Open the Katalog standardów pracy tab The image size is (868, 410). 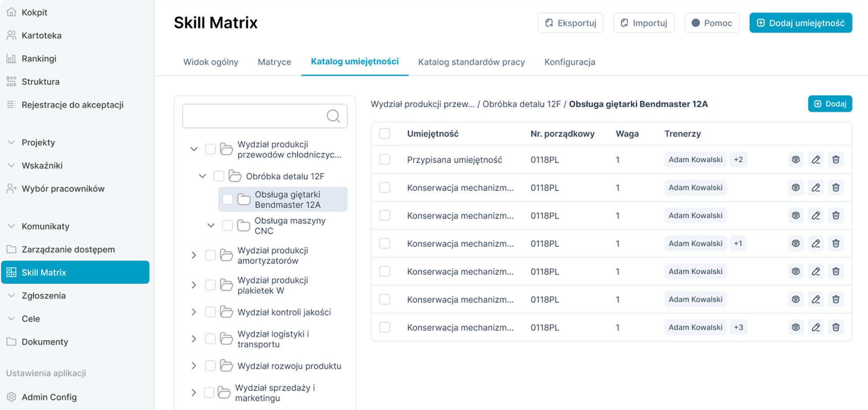[471, 62]
